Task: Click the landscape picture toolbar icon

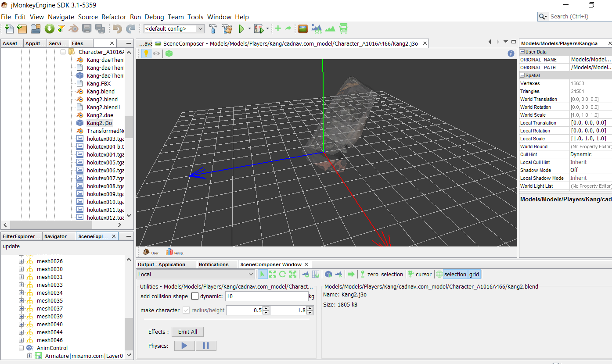Action: [x=302, y=29]
